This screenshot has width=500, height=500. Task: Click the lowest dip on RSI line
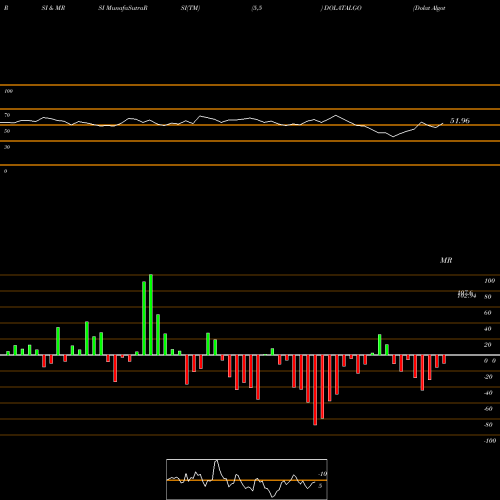(x=393, y=137)
